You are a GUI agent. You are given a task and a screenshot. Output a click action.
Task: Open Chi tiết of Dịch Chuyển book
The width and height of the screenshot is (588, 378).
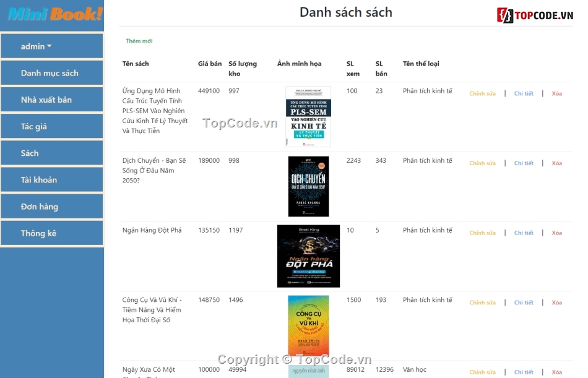click(x=524, y=163)
